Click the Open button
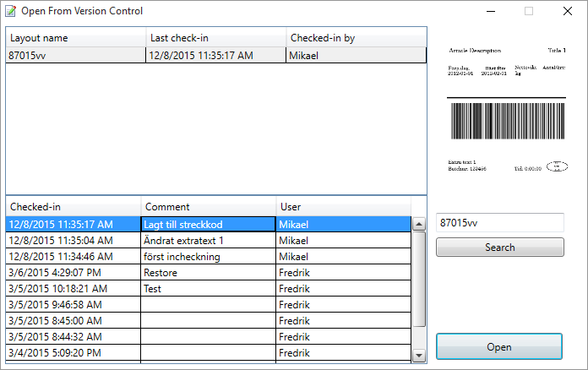 (x=498, y=347)
